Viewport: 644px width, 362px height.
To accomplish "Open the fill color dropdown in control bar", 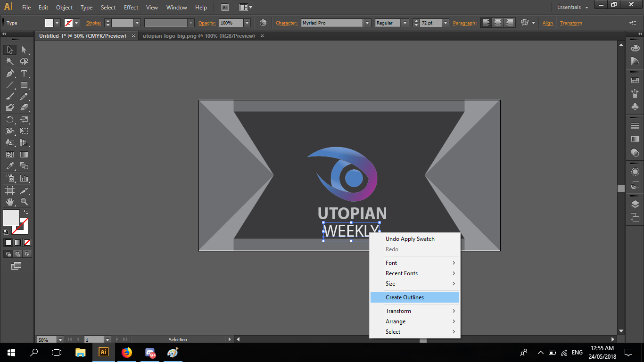I will click(x=58, y=23).
